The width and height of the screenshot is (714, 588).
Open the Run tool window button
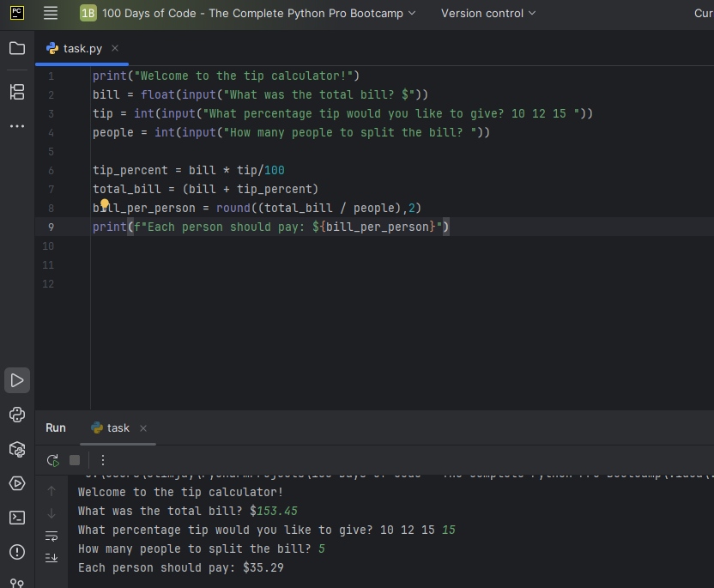tap(17, 380)
